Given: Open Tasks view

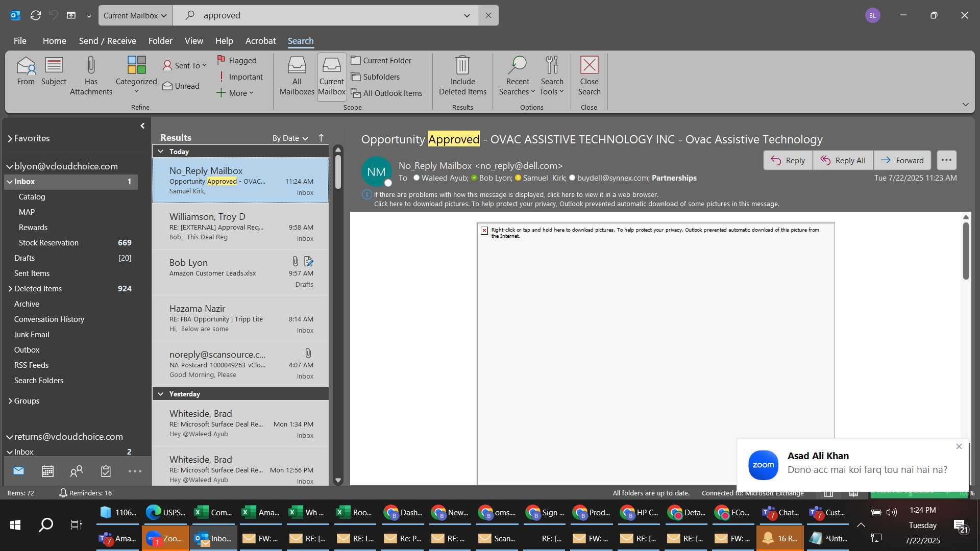Looking at the screenshot, I should click(x=106, y=471).
